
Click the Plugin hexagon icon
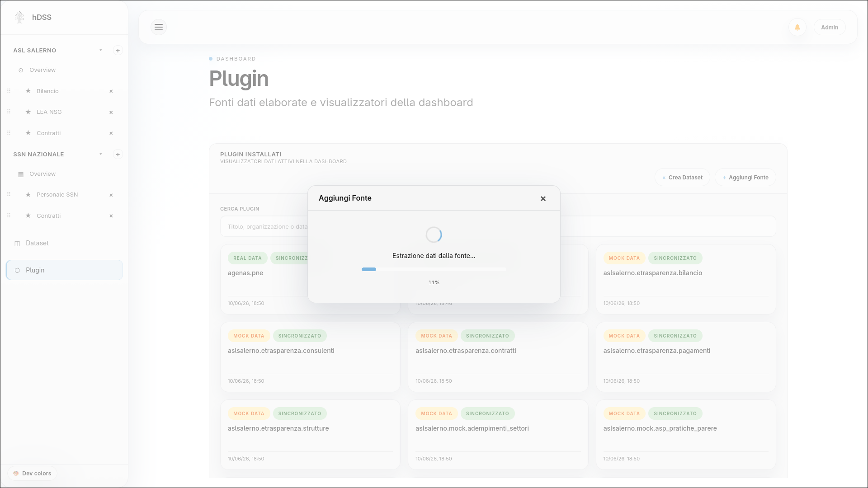point(17,270)
